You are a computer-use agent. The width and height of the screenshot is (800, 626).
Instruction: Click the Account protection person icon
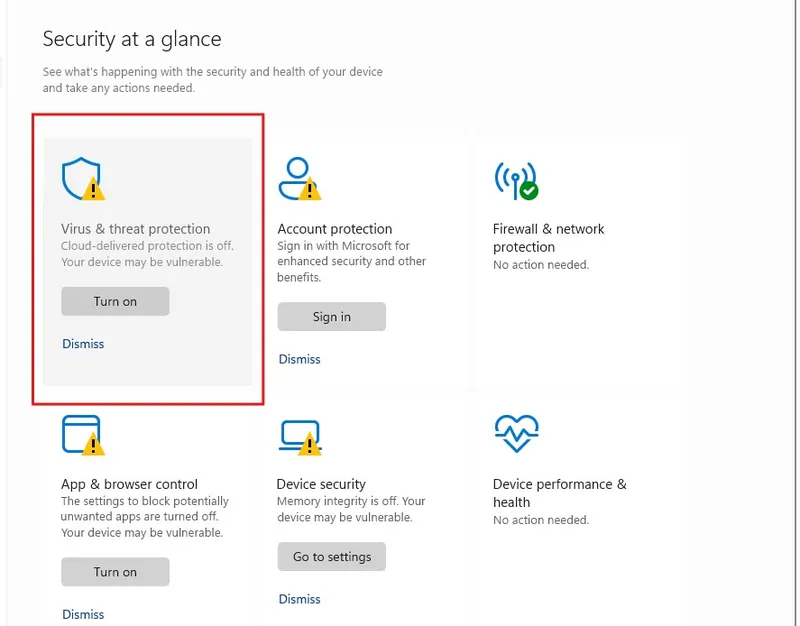[x=299, y=179]
